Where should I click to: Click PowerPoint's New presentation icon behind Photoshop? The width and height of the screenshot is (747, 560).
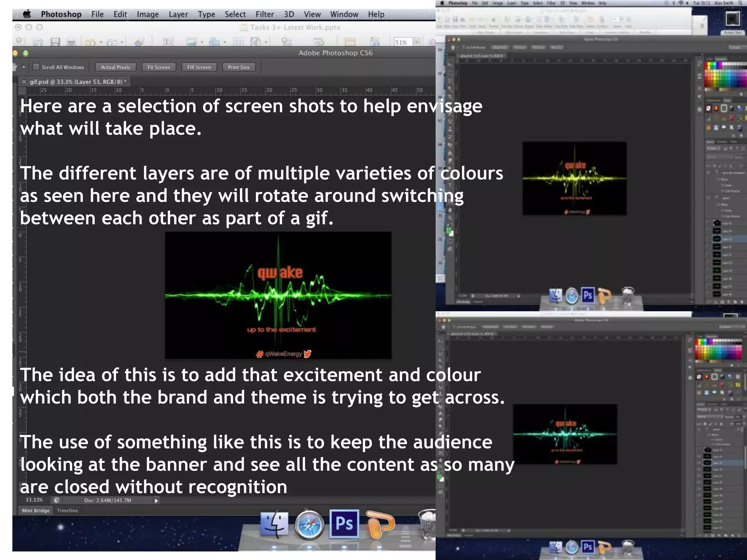20,42
